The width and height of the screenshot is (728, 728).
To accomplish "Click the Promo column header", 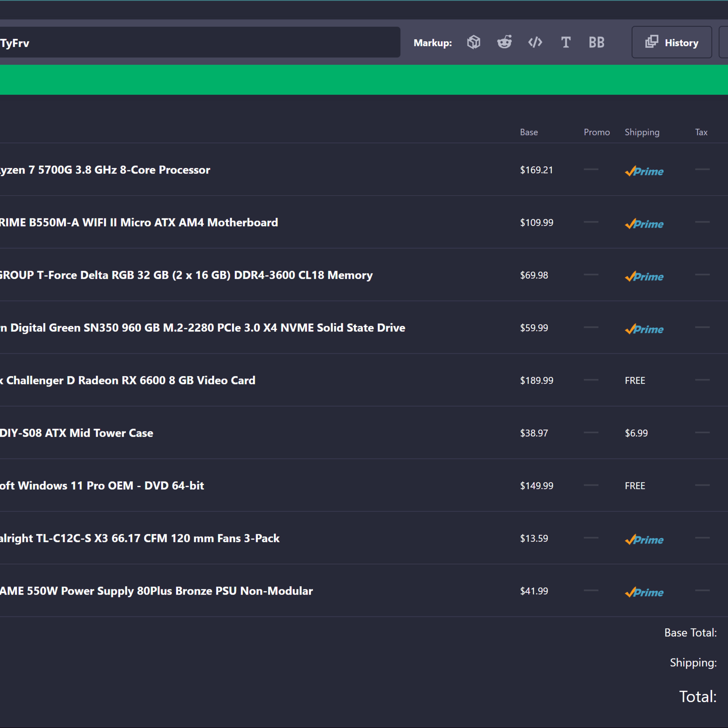I will 596,132.
